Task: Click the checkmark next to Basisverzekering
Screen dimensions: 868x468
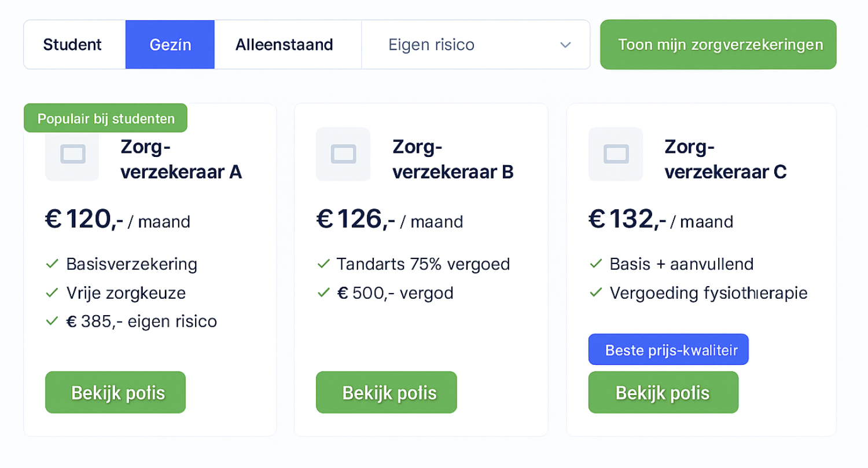Action: click(x=51, y=264)
